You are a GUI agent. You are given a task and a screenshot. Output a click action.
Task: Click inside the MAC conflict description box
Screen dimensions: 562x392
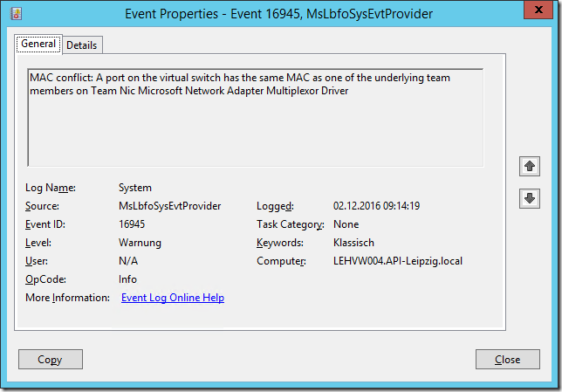[x=255, y=118]
